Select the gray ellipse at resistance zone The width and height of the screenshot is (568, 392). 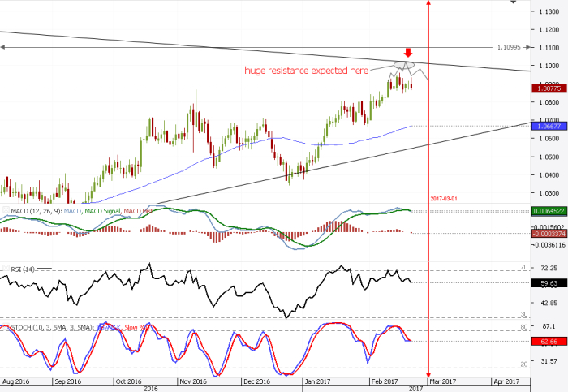coord(403,65)
